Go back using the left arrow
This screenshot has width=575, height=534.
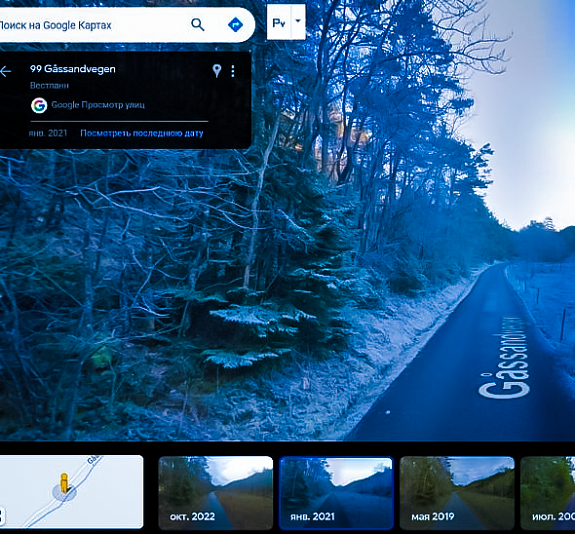[x=6, y=71]
